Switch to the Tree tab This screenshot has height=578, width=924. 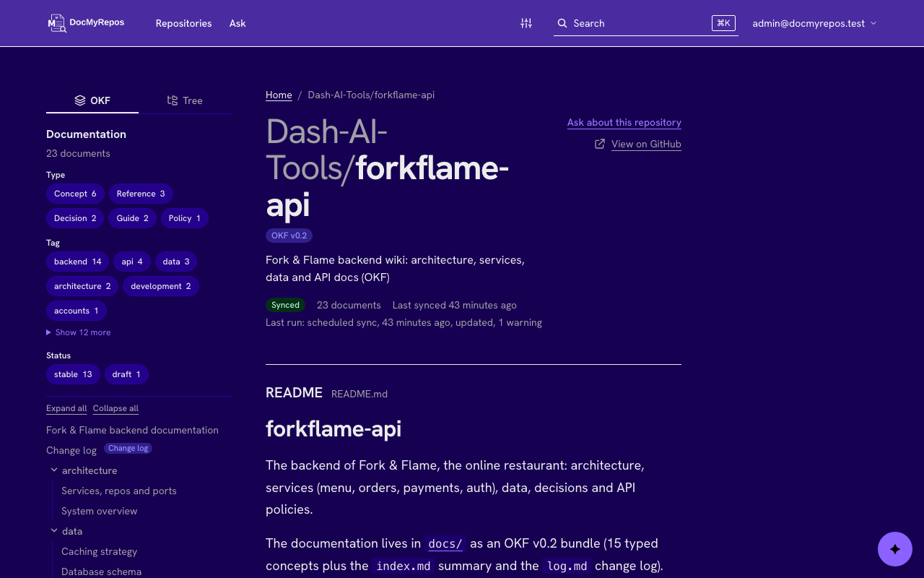click(185, 100)
